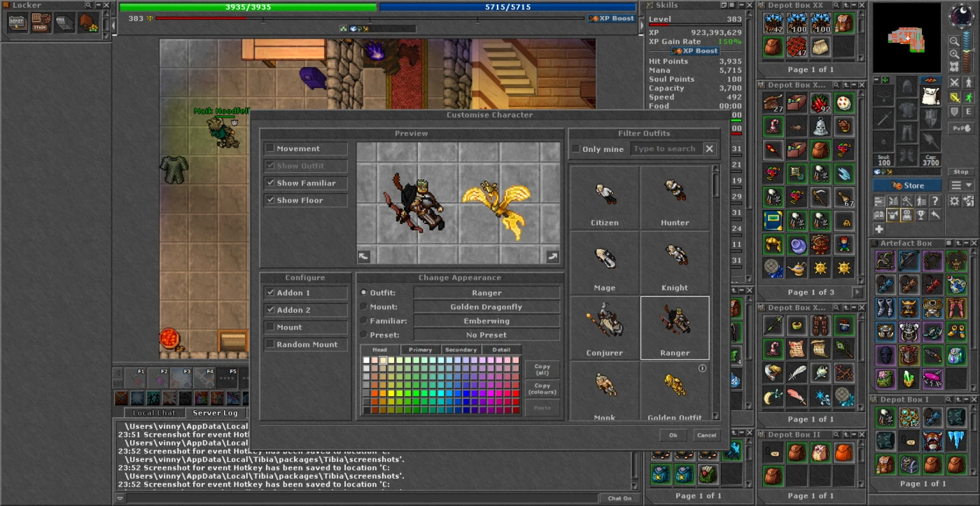Open the Depot chest in Locker
980x506 pixels.
pos(17,22)
